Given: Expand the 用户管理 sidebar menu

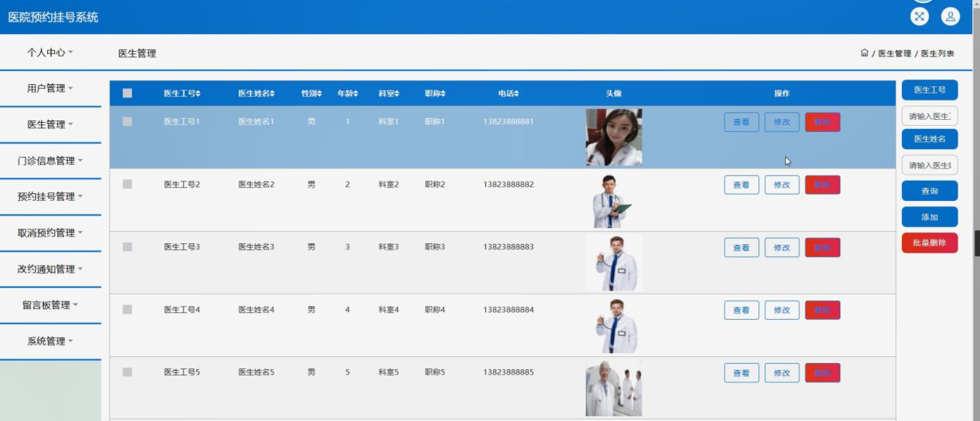Looking at the screenshot, I should click(50, 88).
